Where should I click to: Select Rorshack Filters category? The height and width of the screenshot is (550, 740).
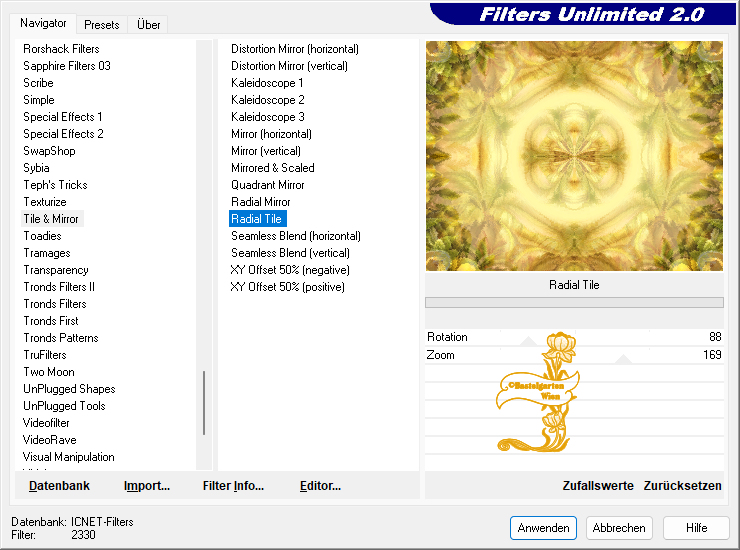[61, 49]
